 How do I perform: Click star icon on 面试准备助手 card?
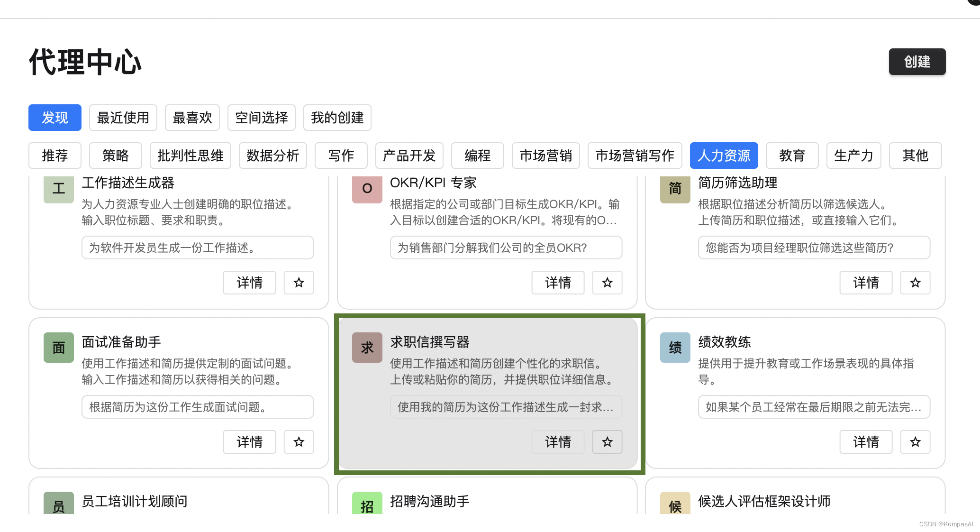299,442
